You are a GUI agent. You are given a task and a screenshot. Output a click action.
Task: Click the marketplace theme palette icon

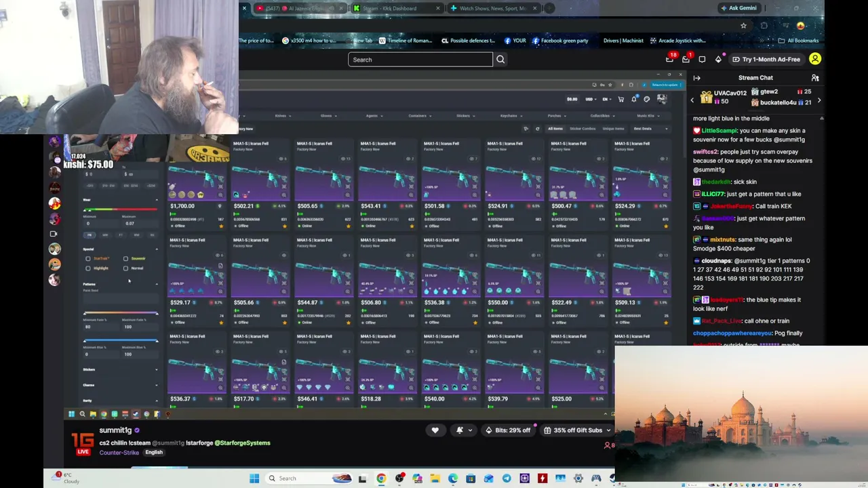(647, 100)
